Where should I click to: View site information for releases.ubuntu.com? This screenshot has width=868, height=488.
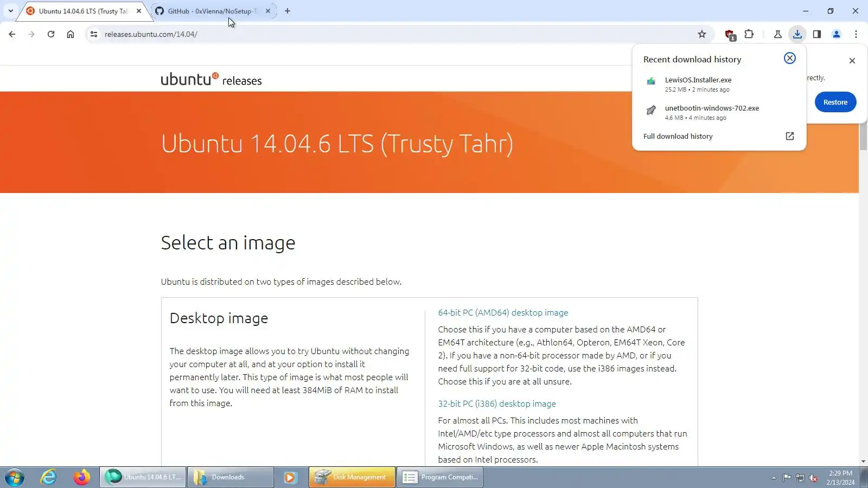click(x=94, y=34)
